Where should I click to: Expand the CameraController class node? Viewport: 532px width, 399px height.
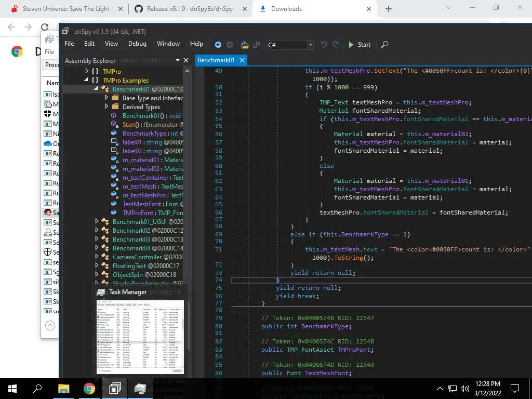click(x=97, y=257)
